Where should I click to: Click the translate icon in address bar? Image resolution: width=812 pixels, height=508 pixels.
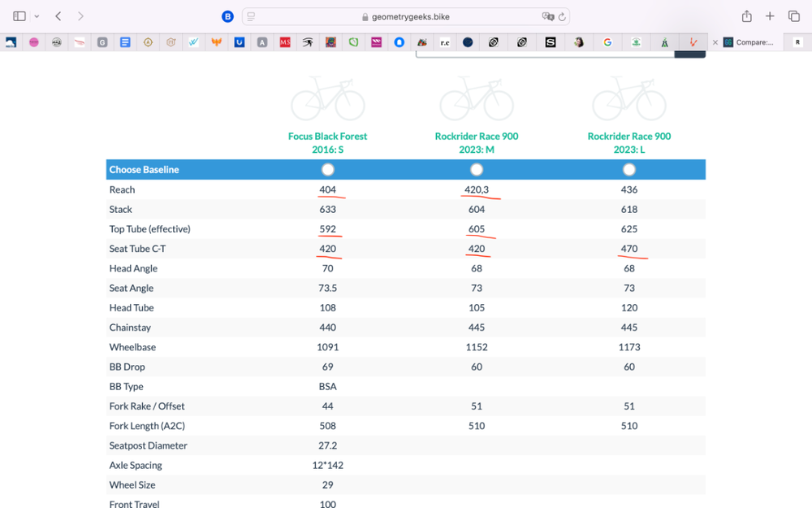tap(547, 16)
